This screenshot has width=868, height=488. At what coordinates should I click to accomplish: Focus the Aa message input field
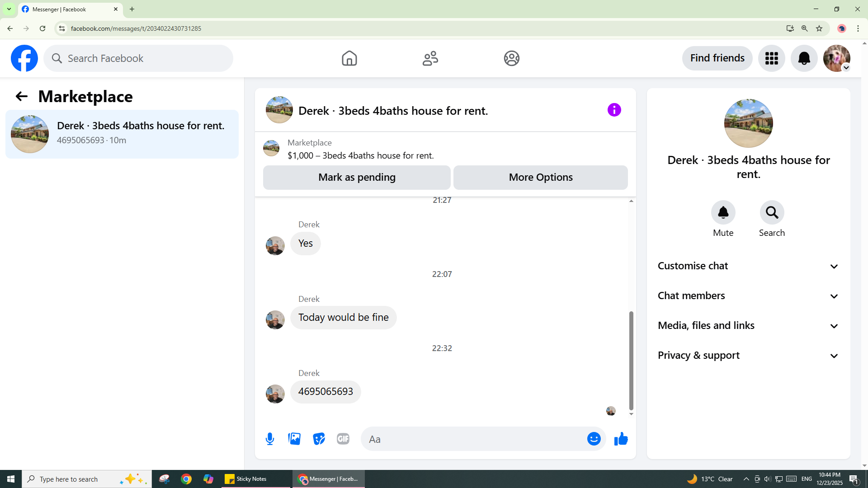click(x=475, y=439)
